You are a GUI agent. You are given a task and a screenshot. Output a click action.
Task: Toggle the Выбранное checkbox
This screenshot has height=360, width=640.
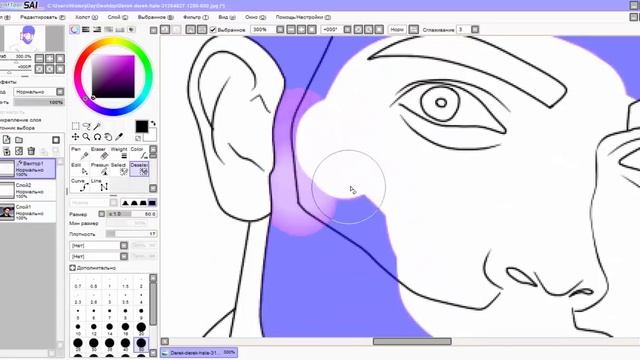213,29
